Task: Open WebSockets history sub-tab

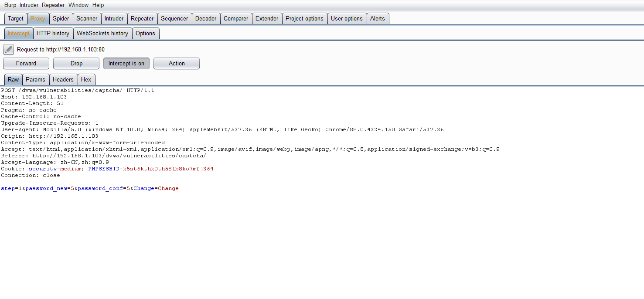Action: click(102, 33)
